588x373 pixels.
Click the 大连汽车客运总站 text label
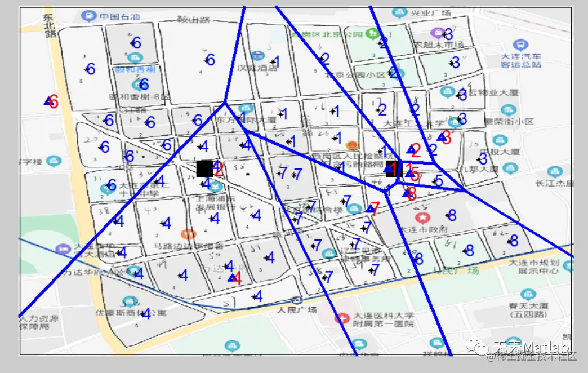pos(521,60)
